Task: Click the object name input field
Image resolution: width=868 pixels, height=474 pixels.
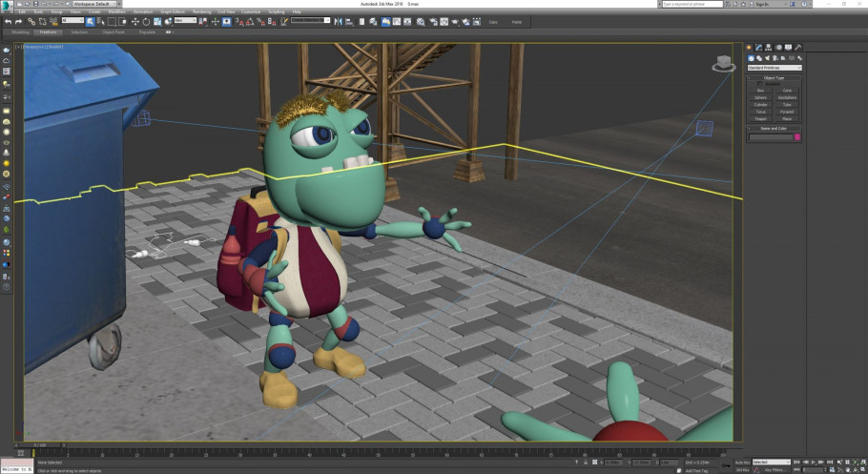Action: coord(771,137)
